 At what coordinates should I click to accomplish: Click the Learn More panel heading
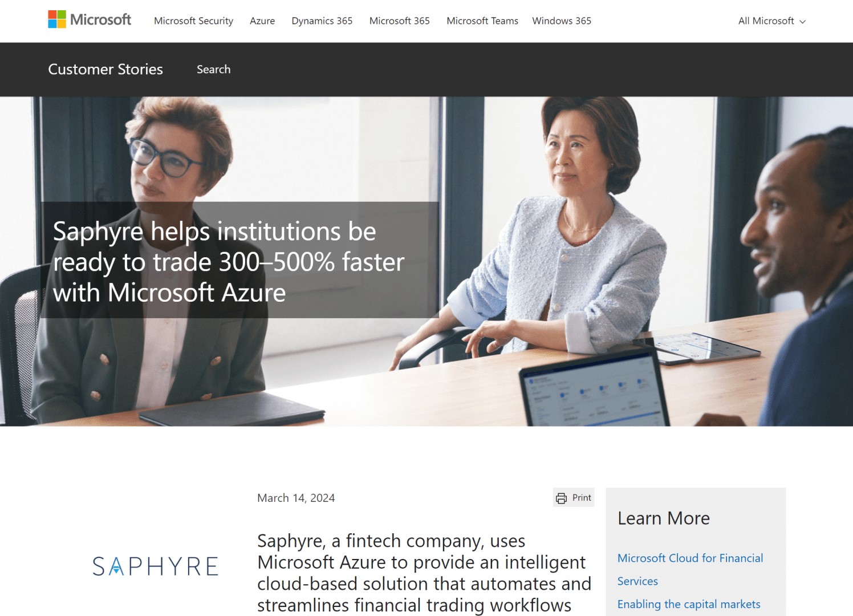[663, 518]
